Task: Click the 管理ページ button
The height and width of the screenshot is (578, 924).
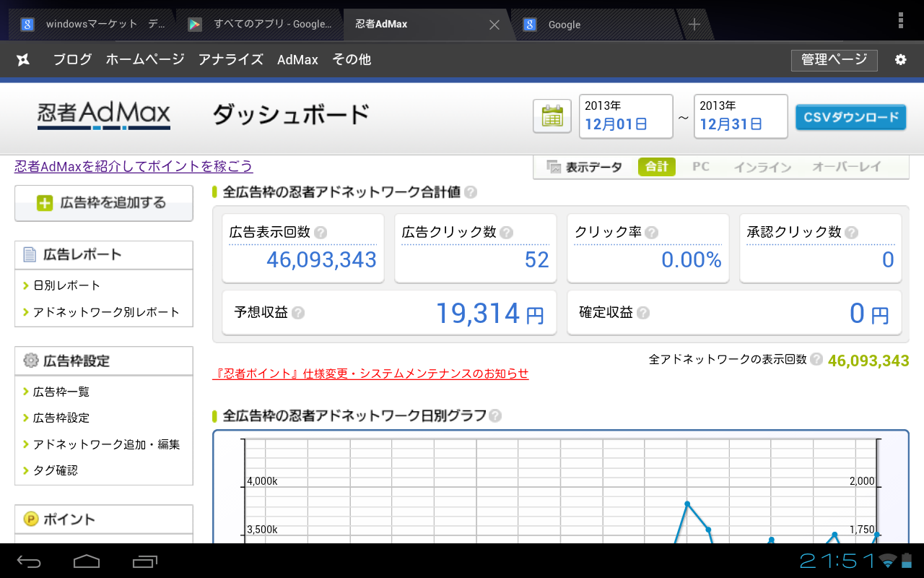Action: (834, 60)
